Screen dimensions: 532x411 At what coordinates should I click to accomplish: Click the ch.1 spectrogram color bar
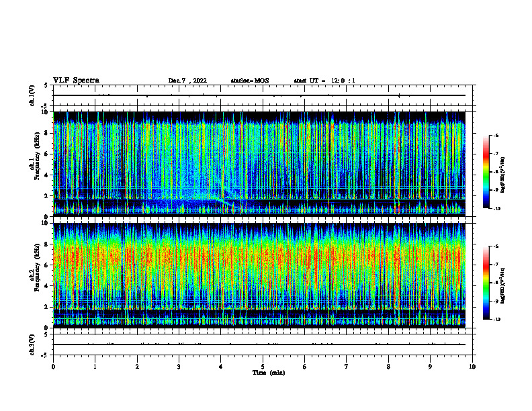486,172
